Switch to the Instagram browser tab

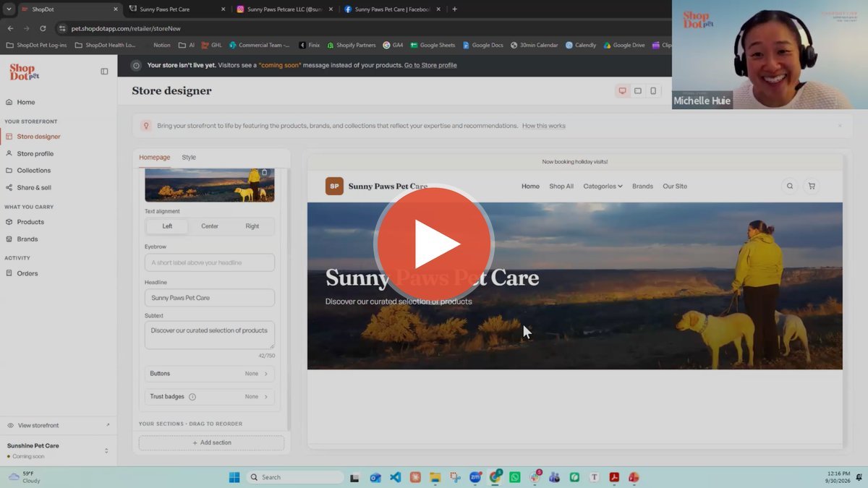[284, 9]
